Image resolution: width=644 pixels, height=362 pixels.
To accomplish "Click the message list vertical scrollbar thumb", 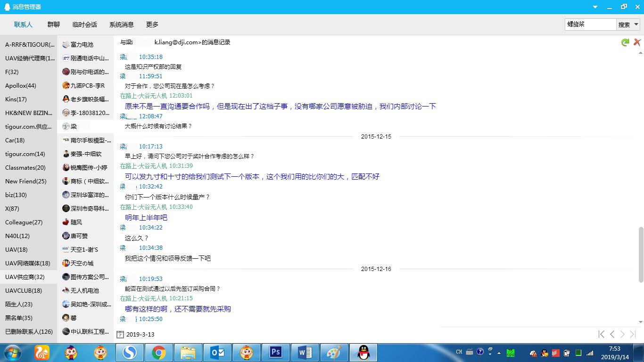I will tap(641, 255).
